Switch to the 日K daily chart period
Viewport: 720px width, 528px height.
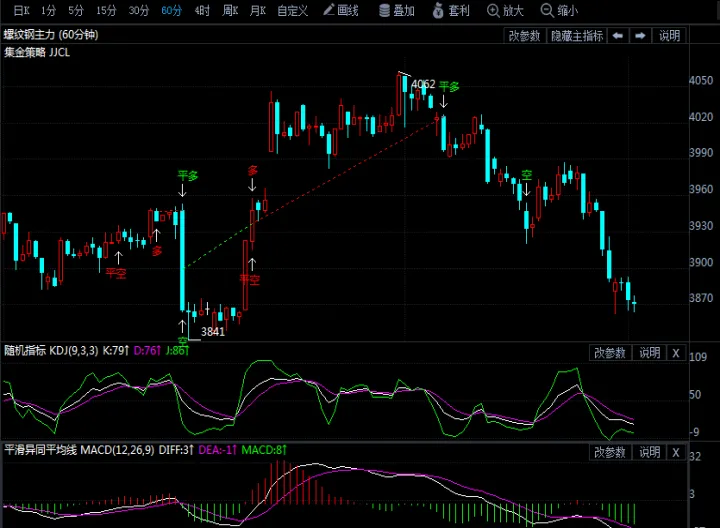19,11
